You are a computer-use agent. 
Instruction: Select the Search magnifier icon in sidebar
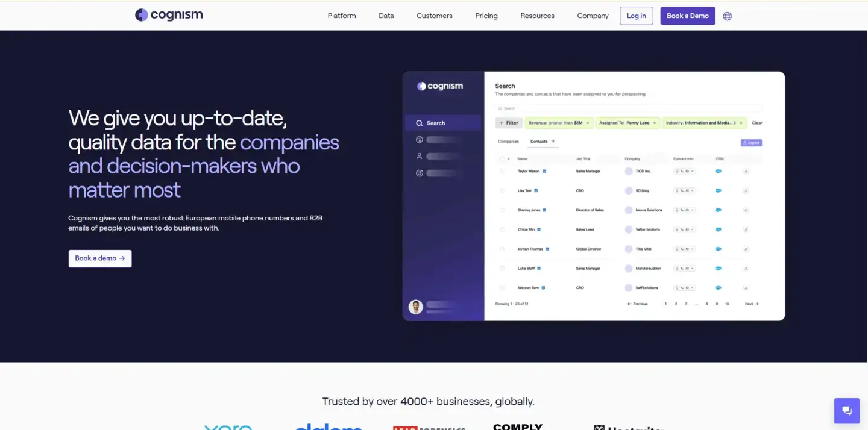pos(420,123)
